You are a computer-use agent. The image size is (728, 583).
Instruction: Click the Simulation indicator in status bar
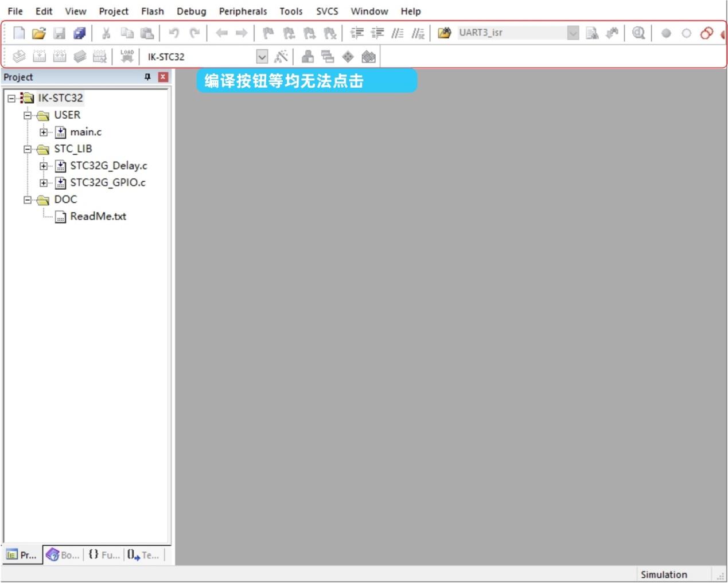(x=664, y=574)
